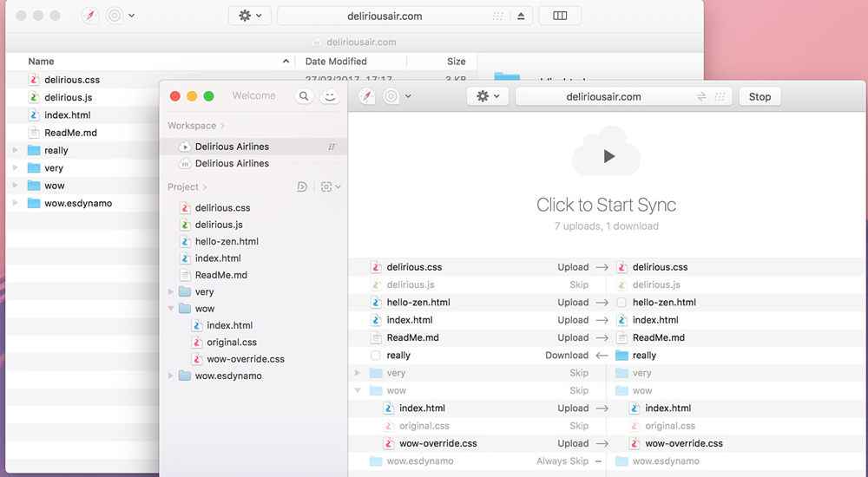Collapse the wow folder in Project sidebar
Viewport: 868px width, 477px height.
[x=170, y=309]
